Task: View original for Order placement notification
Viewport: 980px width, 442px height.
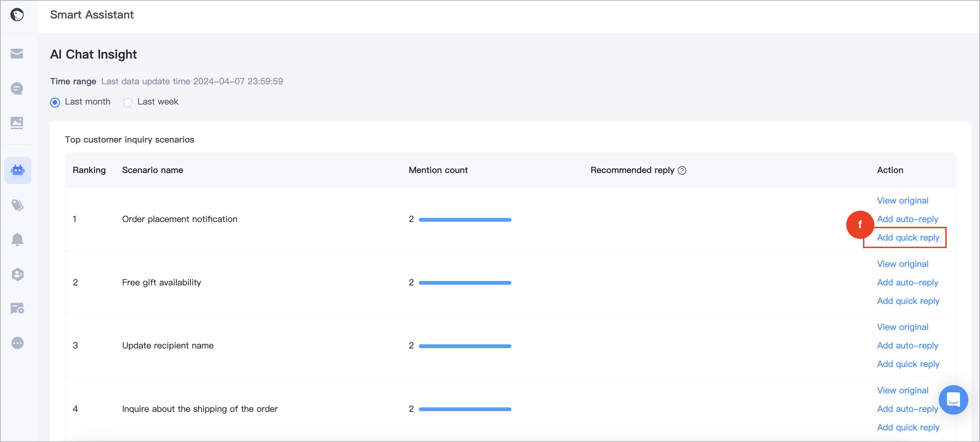Action: pyautogui.click(x=902, y=200)
